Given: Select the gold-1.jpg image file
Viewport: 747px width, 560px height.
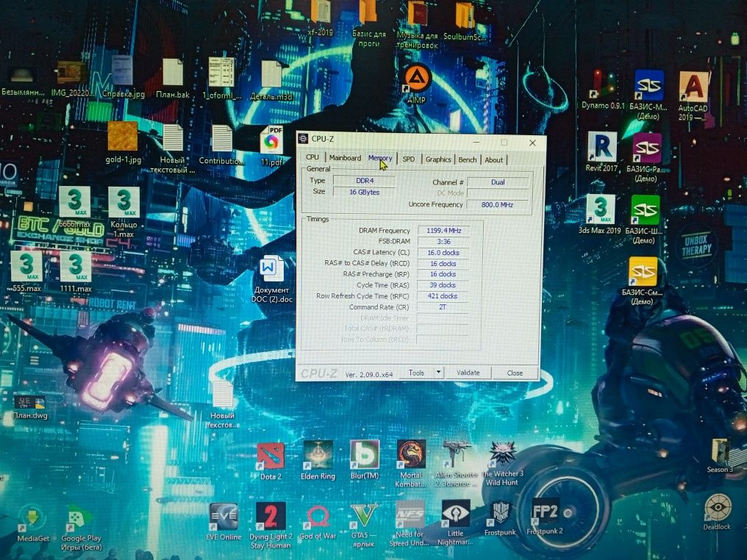Looking at the screenshot, I should coord(123,143).
